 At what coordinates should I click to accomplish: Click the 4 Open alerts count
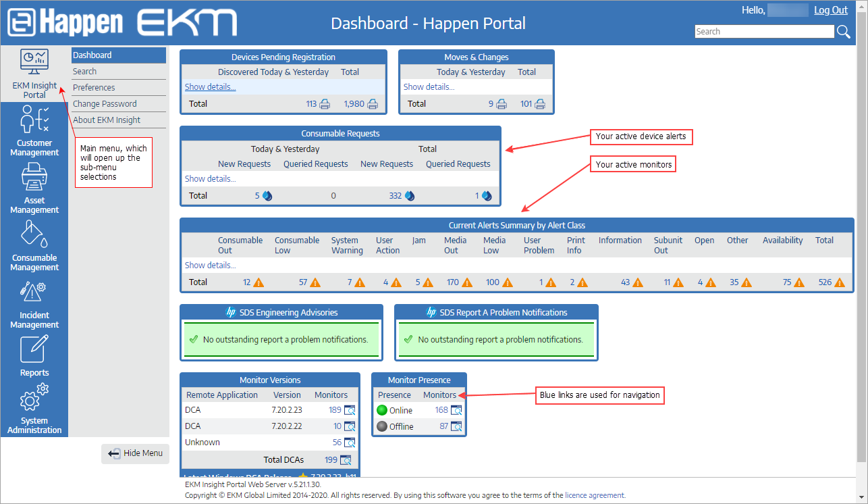pos(700,282)
